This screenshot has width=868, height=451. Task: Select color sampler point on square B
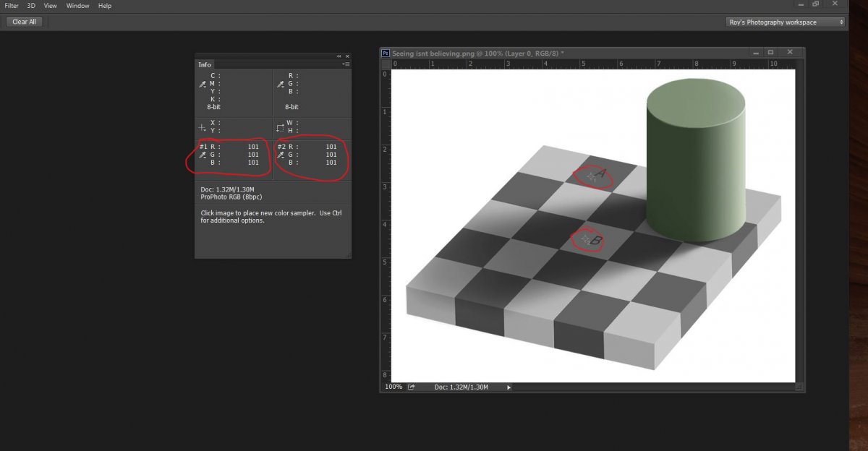coord(585,239)
